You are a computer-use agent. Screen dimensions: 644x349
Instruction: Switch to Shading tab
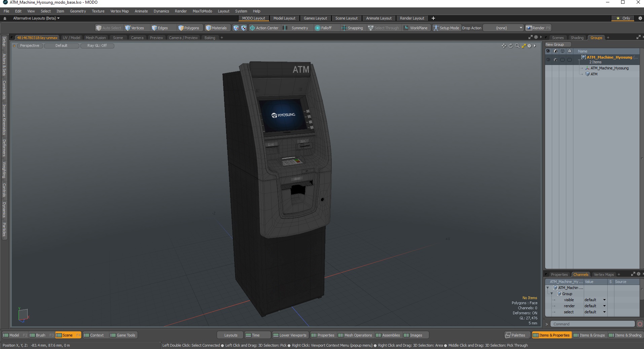pos(577,38)
